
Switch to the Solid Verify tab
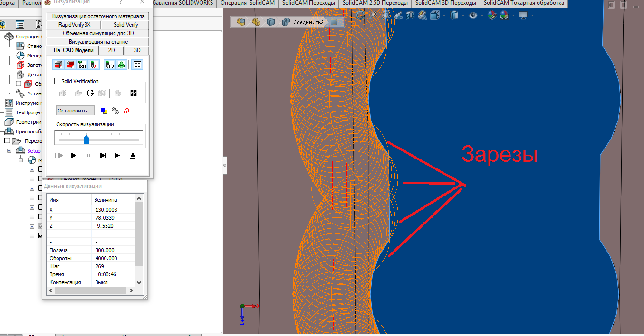(x=125, y=25)
